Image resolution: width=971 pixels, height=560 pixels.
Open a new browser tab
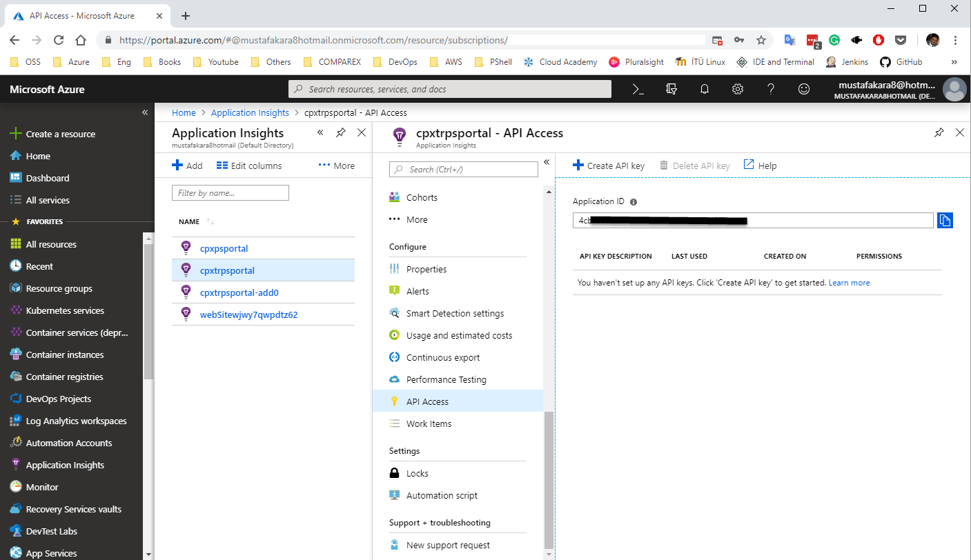pyautogui.click(x=186, y=16)
